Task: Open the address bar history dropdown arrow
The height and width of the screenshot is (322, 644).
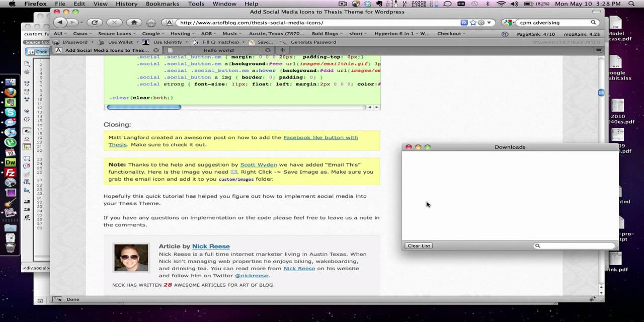Action: 489,23
